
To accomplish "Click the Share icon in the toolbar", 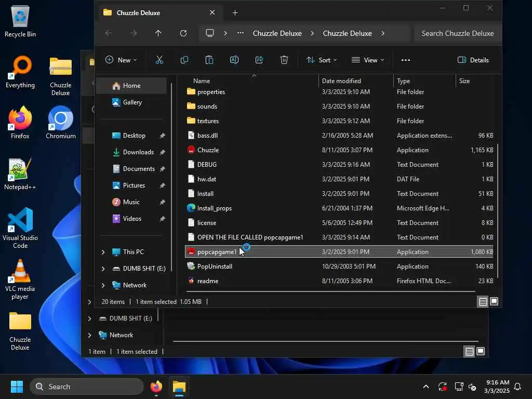I will pos(259,60).
